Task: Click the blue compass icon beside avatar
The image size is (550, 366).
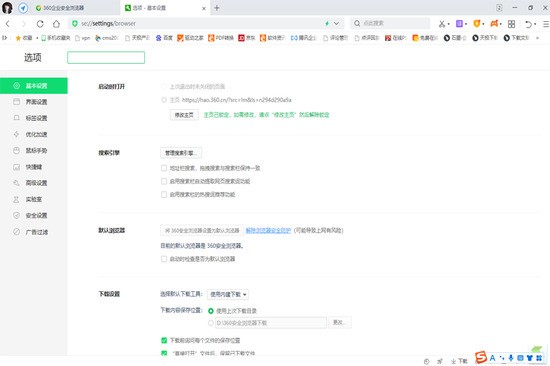Action: tap(23, 8)
